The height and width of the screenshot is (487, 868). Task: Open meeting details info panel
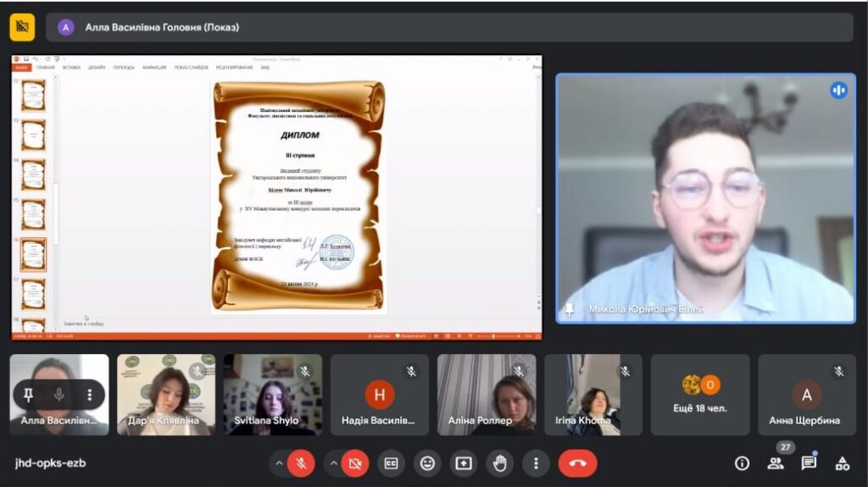tap(742, 463)
